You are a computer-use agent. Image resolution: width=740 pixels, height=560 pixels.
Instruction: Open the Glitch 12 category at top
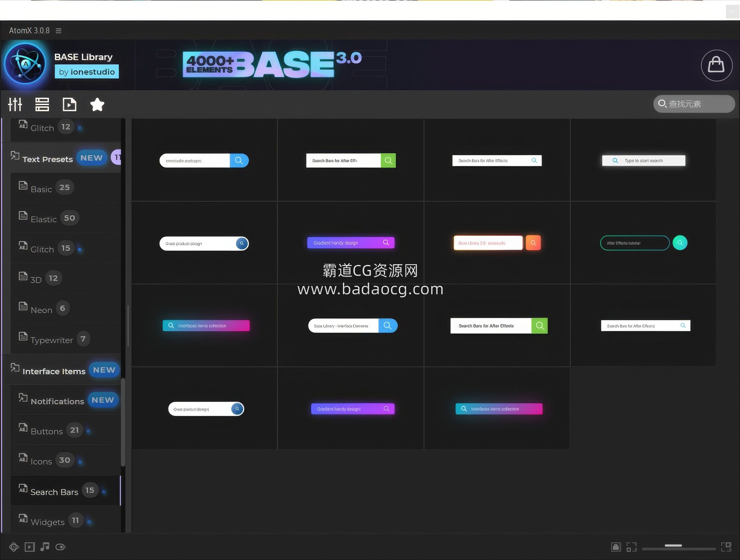tap(66, 129)
